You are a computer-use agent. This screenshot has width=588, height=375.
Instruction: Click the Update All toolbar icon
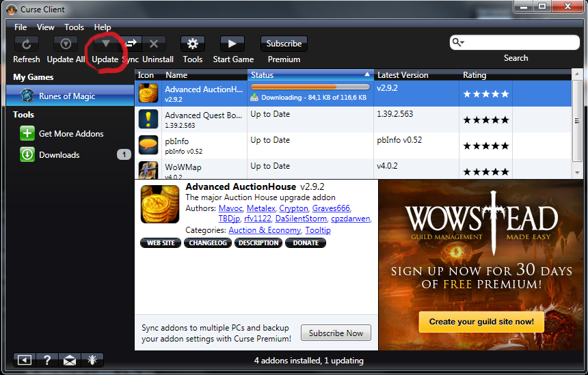[66, 44]
